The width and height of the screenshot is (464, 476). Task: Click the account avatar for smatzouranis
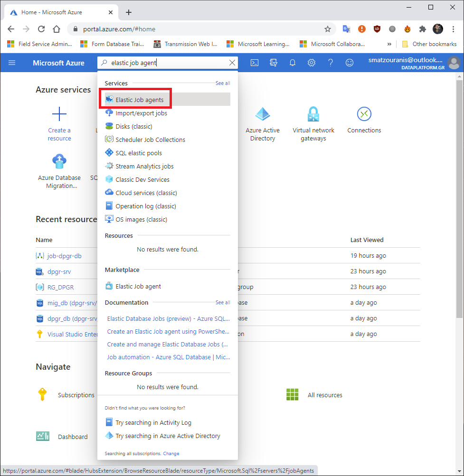[455, 63]
